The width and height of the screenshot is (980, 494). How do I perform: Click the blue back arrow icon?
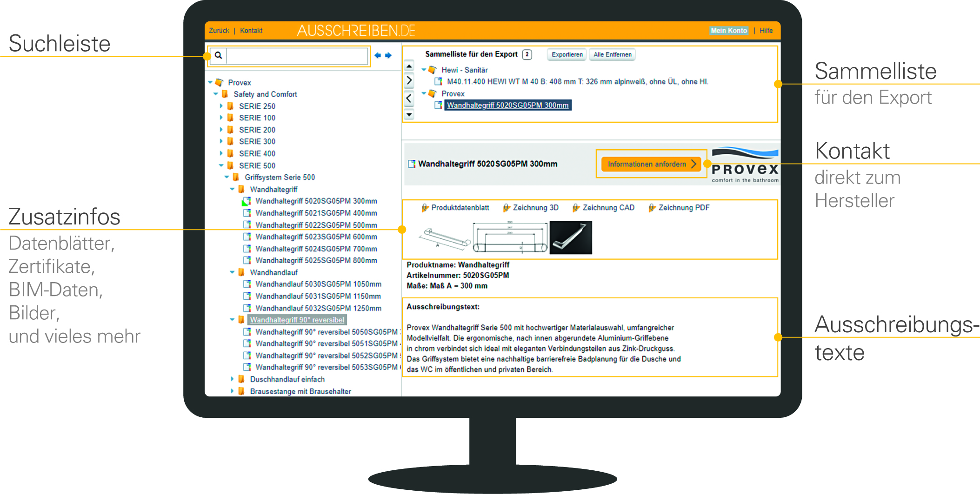coord(378,55)
